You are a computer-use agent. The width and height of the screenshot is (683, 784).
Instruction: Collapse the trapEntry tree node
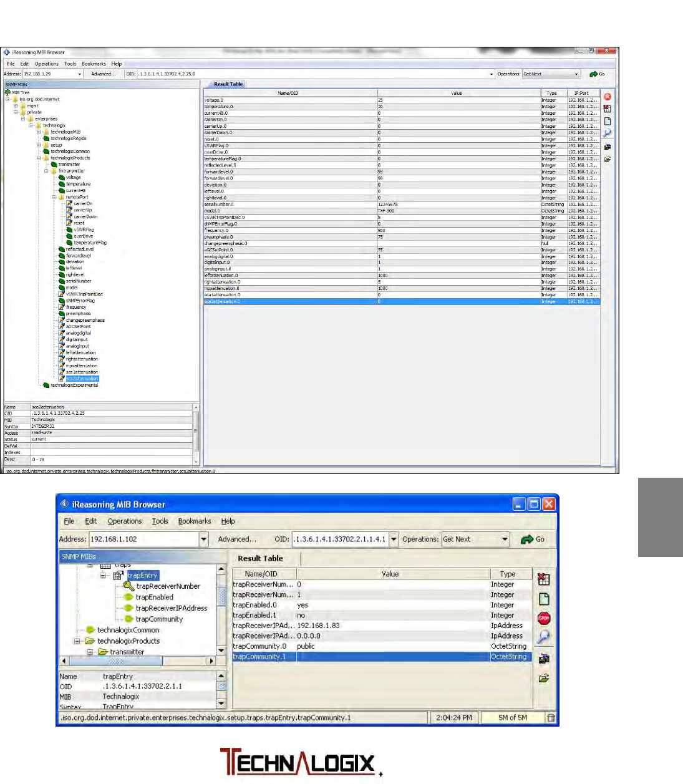coord(104,576)
